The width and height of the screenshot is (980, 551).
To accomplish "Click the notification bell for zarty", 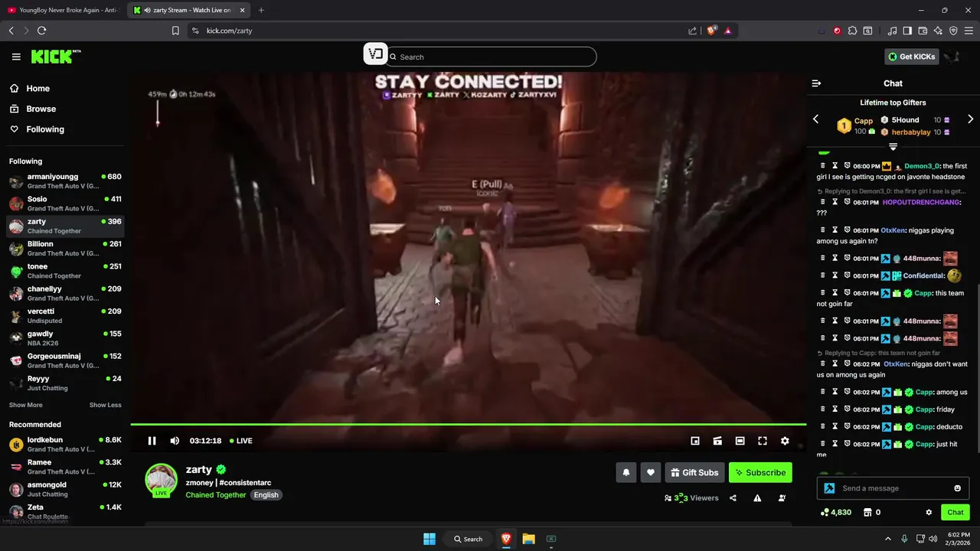I will (x=626, y=473).
